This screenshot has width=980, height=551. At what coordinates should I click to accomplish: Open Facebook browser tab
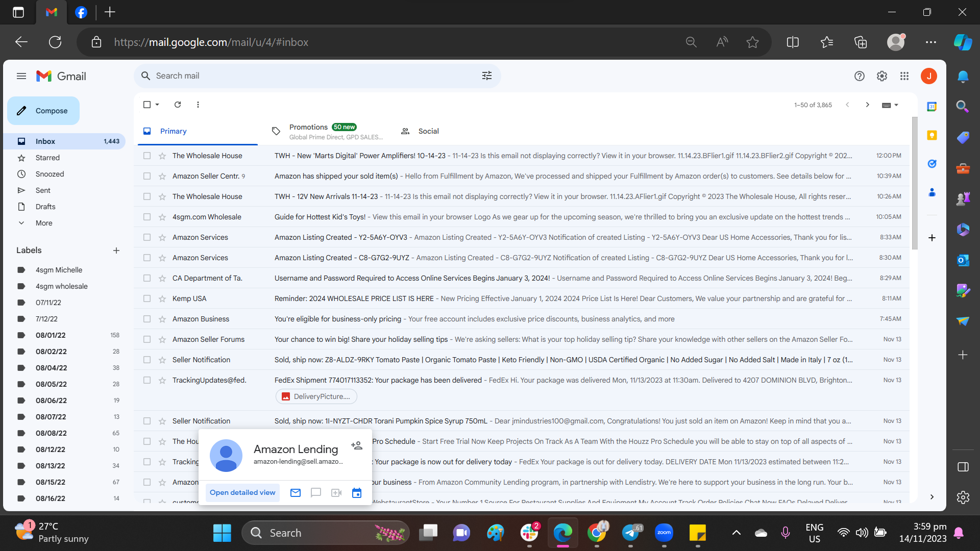pyautogui.click(x=81, y=12)
